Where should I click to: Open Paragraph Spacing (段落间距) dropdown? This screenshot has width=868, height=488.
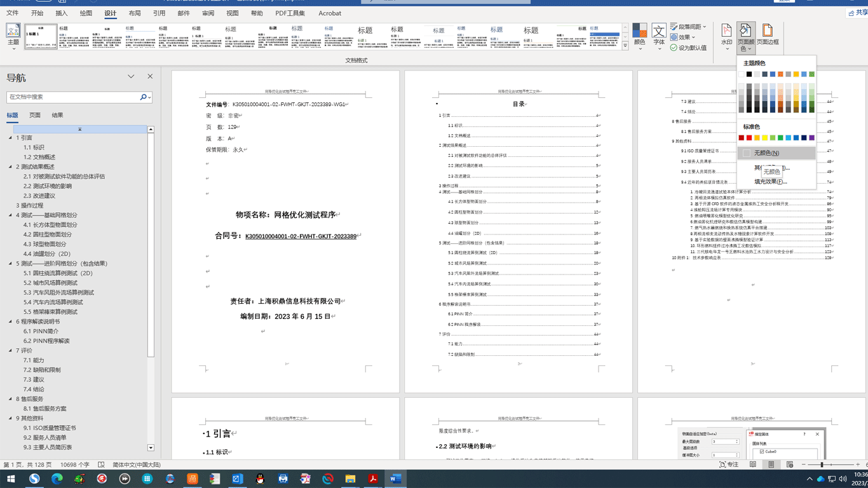(689, 27)
